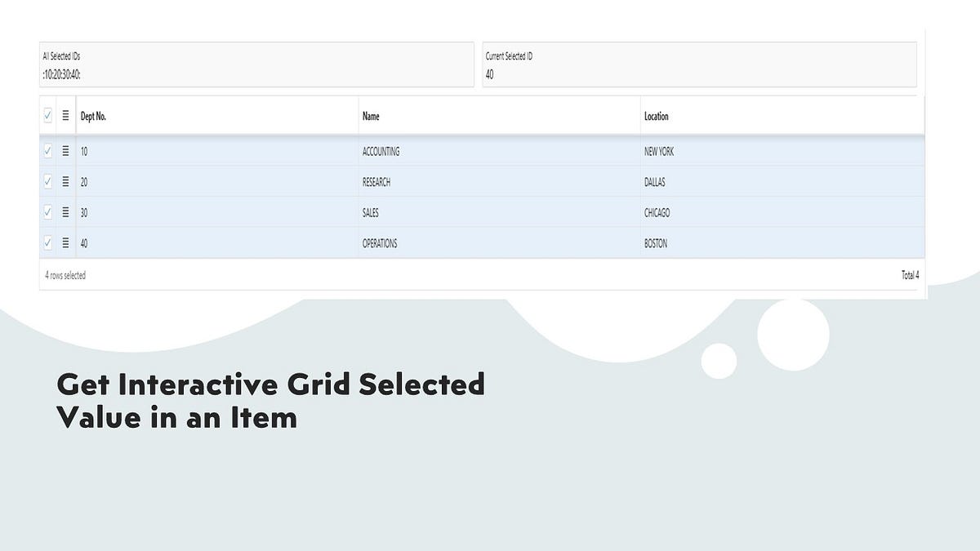Open row actions menu for ACCOUNTING row
Image resolution: width=980 pixels, height=551 pixels.
click(x=65, y=151)
